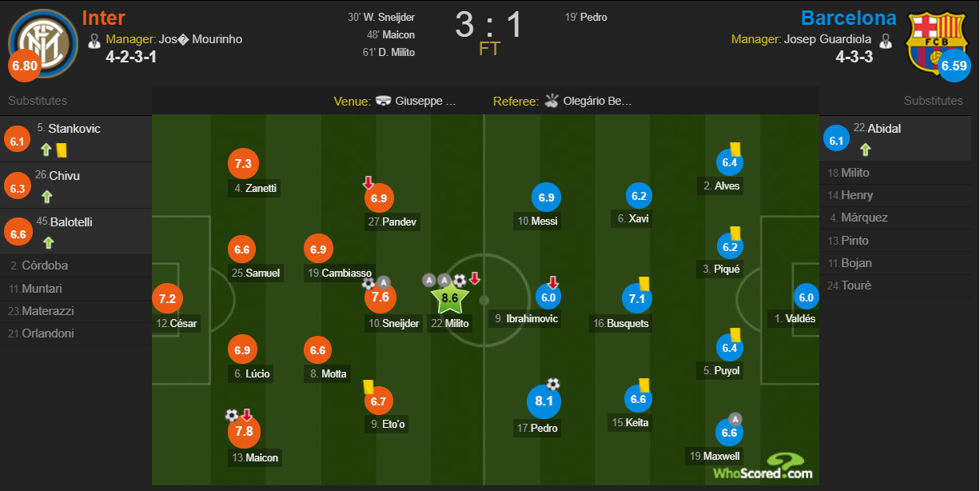
Task: Select Henry from Barcelona substitutes
Action: [x=857, y=195]
